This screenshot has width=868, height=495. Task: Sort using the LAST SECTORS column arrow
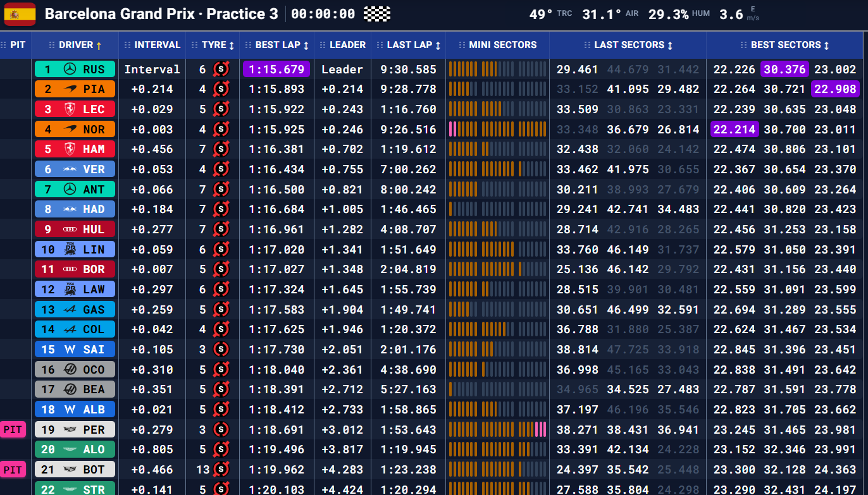coord(670,45)
